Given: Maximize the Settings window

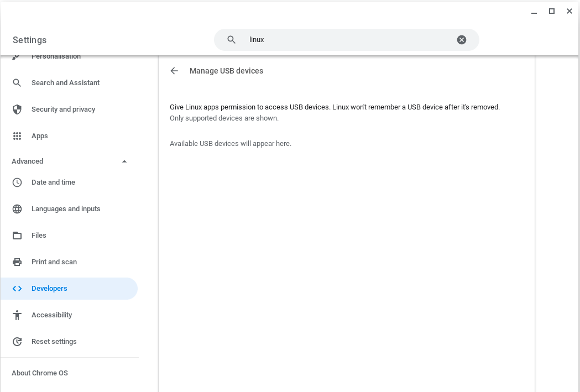Looking at the screenshot, I should (551, 11).
